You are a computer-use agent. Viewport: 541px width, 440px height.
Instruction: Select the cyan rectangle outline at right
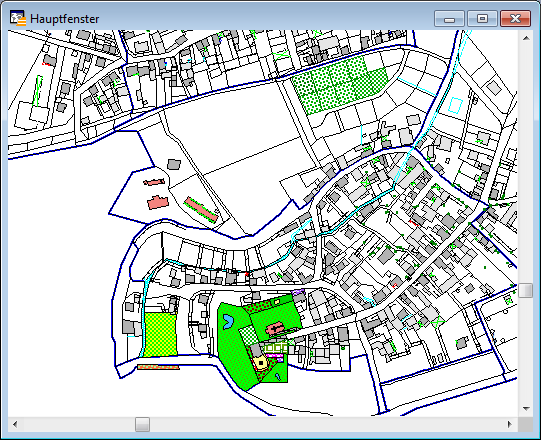point(455,105)
